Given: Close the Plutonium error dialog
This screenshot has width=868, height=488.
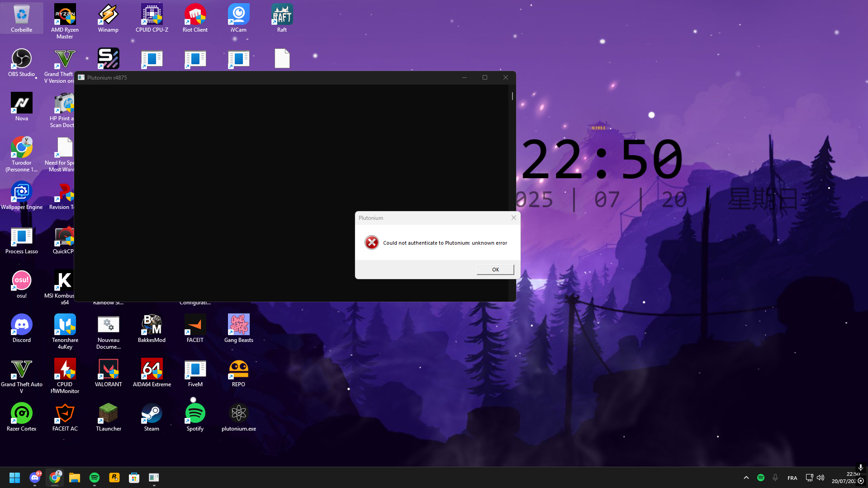Looking at the screenshot, I should click(514, 218).
